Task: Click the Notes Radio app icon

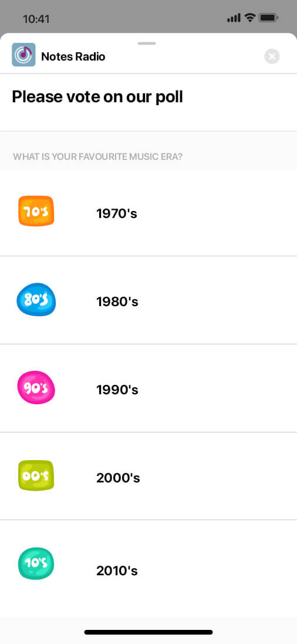Action: (23, 55)
